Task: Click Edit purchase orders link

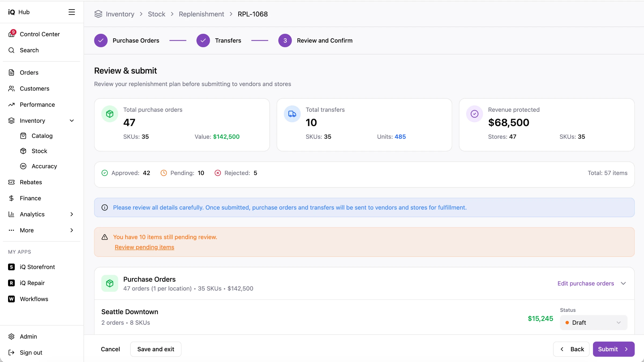Action: pos(586,283)
